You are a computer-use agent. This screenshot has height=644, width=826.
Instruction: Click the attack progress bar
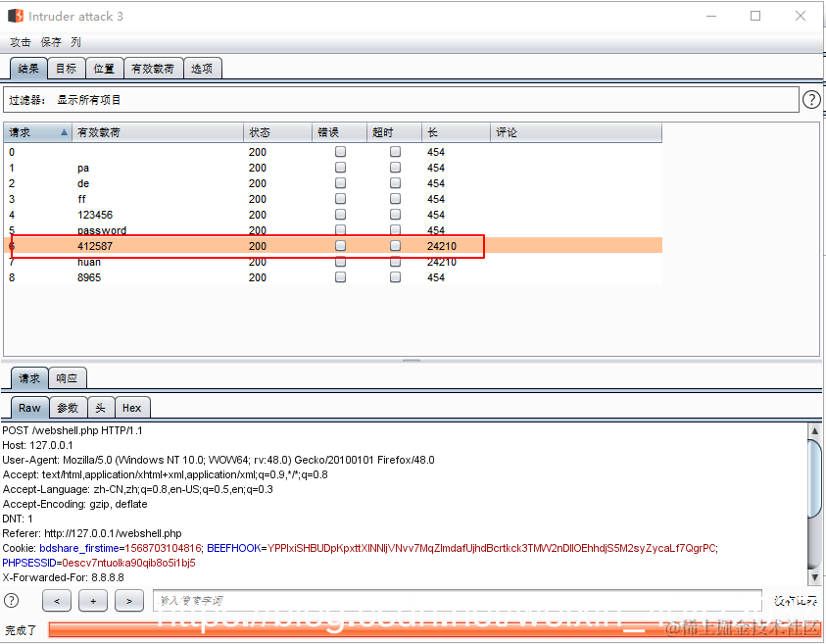(x=435, y=629)
